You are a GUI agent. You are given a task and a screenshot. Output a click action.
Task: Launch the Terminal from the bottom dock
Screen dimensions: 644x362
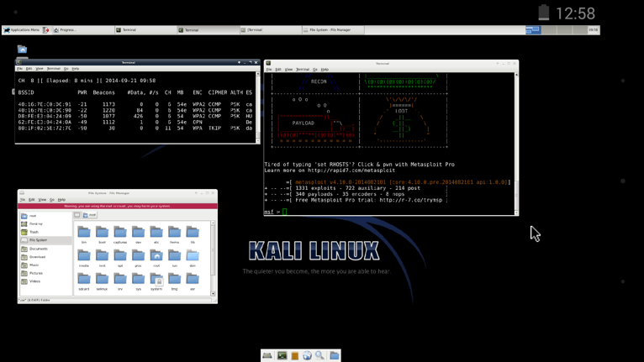tap(282, 355)
